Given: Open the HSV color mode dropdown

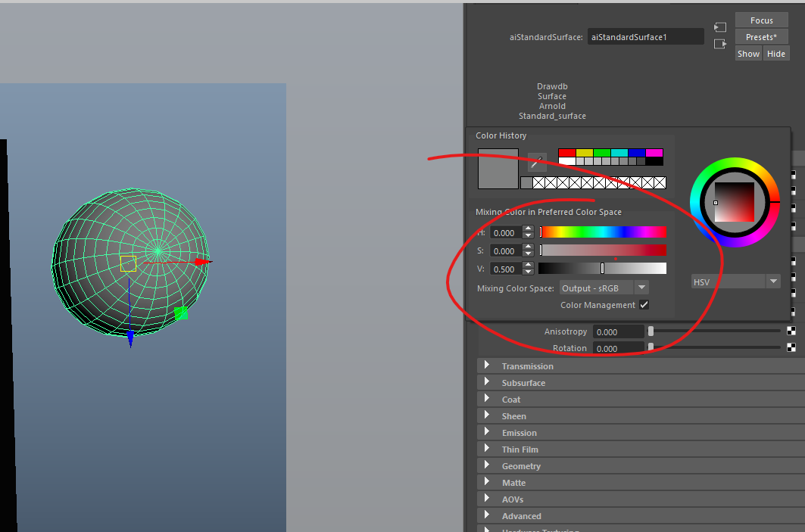Looking at the screenshot, I should tap(773, 282).
